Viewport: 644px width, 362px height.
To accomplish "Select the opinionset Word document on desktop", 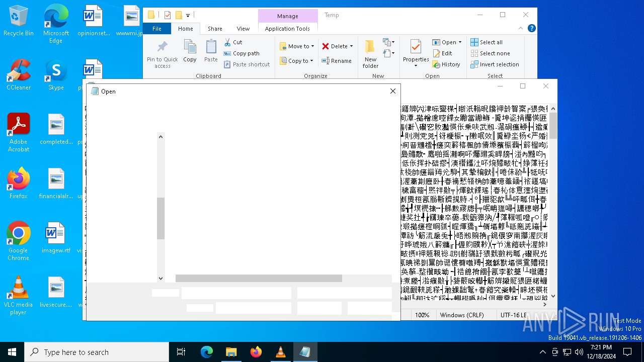I will tap(94, 21).
